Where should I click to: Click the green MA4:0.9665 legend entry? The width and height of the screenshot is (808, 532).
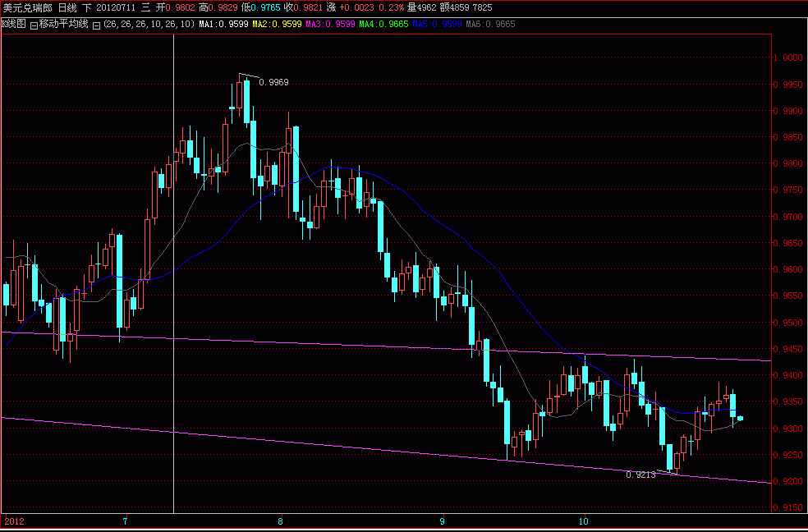[x=384, y=24]
